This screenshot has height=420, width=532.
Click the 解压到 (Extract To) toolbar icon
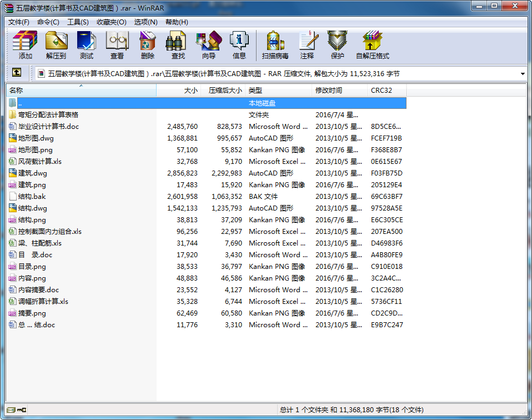pyautogui.click(x=56, y=45)
